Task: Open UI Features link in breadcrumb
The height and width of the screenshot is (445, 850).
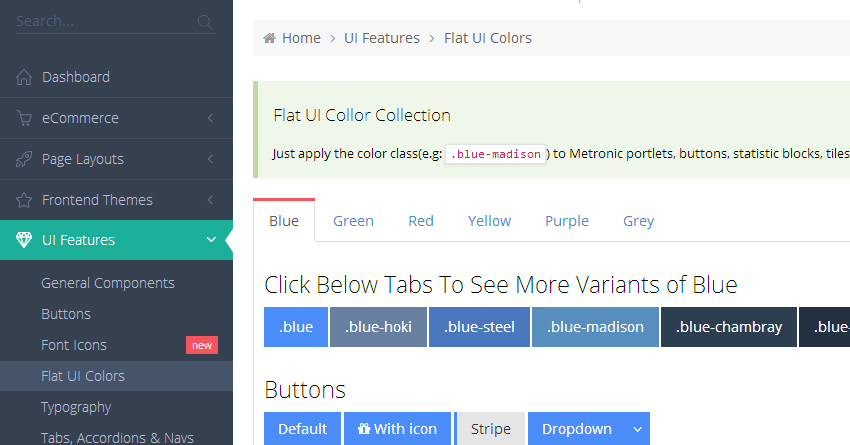Action: pos(382,38)
